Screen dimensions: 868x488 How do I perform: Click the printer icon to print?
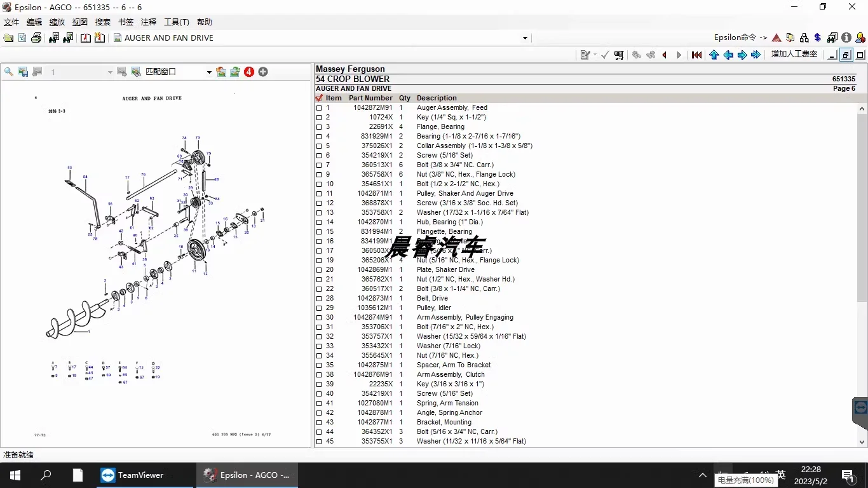pyautogui.click(x=36, y=38)
